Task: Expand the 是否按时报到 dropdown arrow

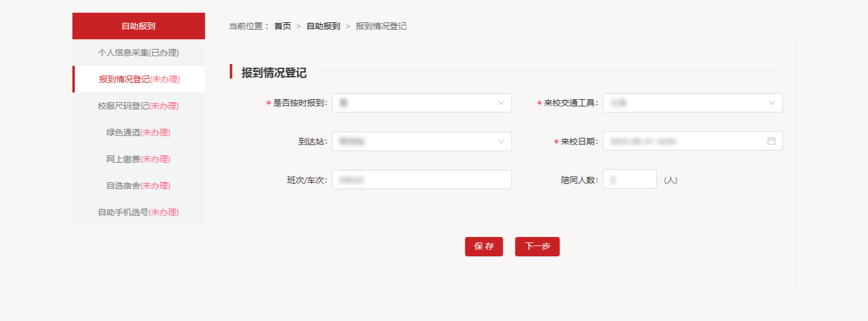Action: point(500,103)
